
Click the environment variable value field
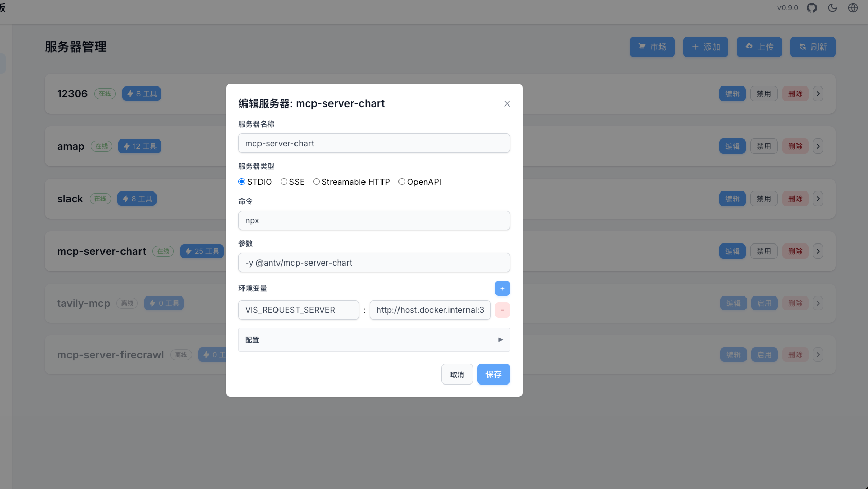click(x=430, y=310)
